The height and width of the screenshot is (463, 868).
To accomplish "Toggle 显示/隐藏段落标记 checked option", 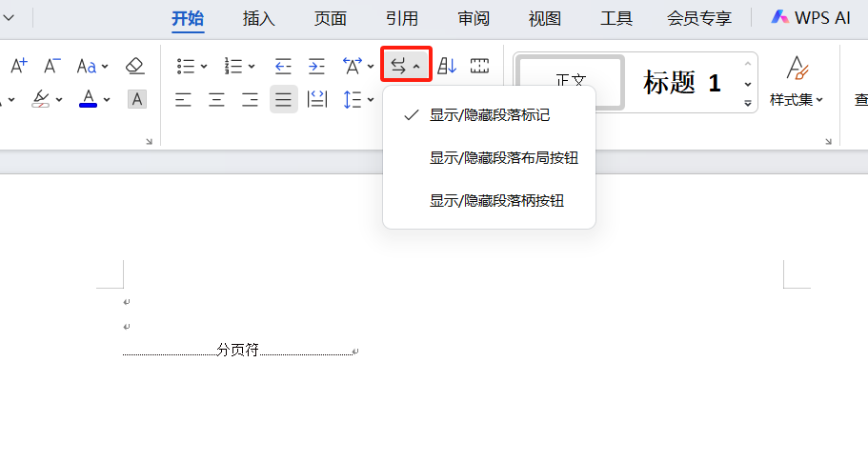I will 489,115.
